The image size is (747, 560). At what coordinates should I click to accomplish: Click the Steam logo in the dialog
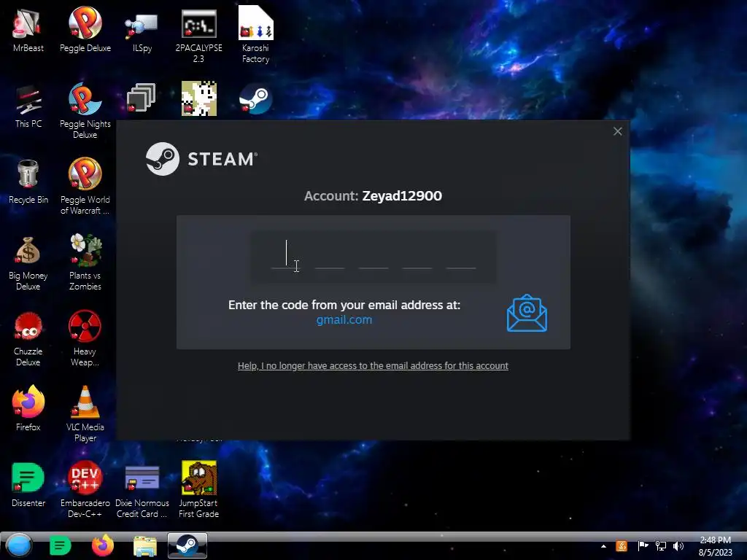tap(201, 158)
